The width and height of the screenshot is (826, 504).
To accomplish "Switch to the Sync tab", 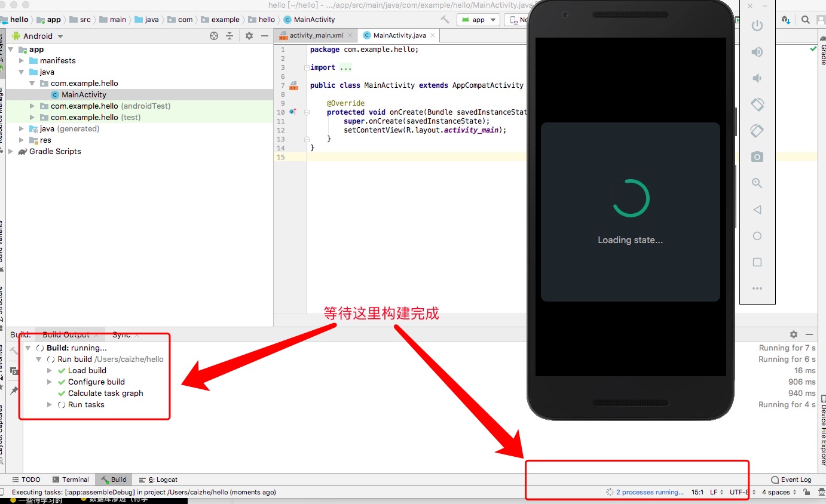I will (121, 334).
